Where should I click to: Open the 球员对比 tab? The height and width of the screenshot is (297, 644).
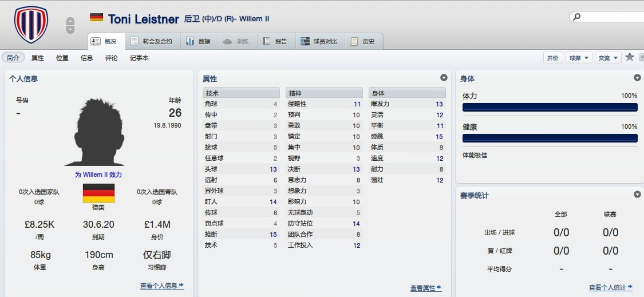[319, 42]
